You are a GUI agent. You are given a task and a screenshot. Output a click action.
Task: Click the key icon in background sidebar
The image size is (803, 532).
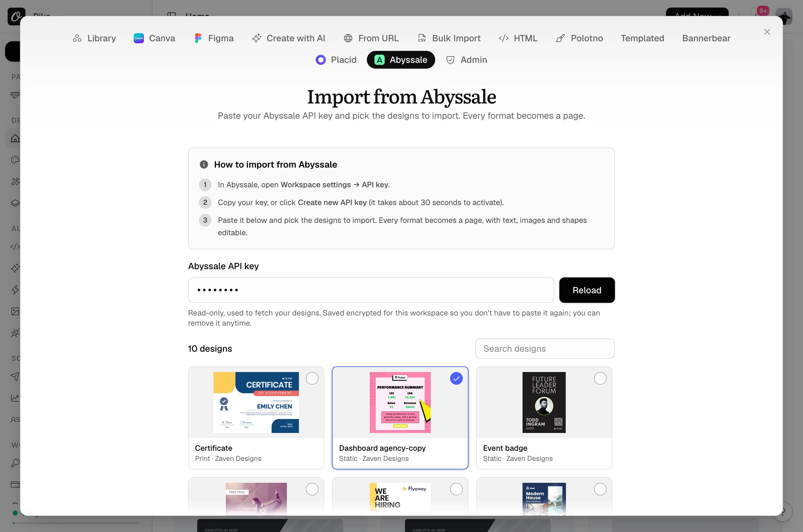[x=15, y=463]
